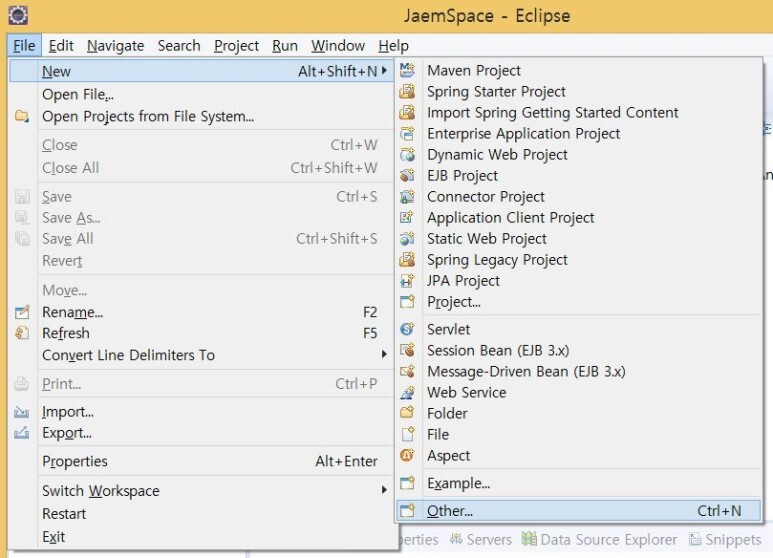Click the Example wizard icon
This screenshot has width=773, height=558.
tap(407, 483)
